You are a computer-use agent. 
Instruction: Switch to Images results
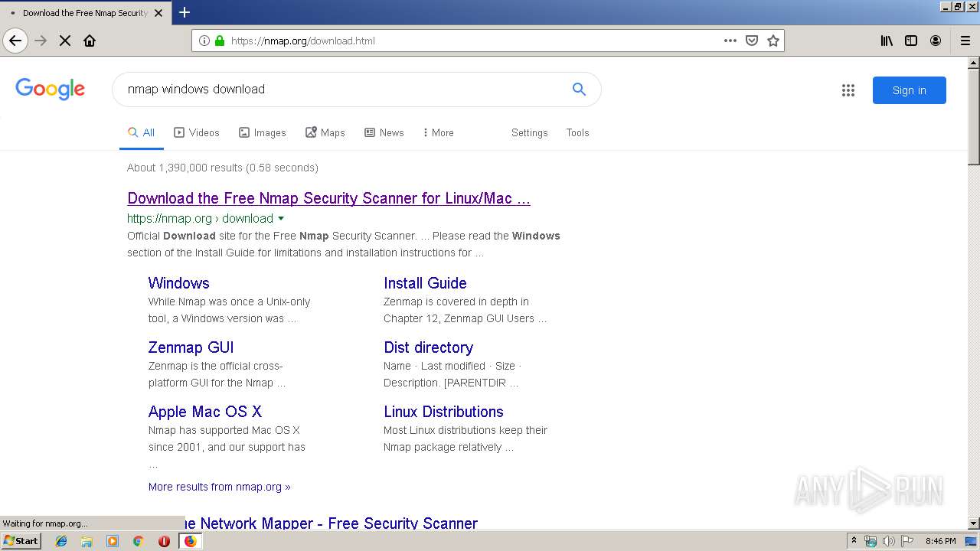pyautogui.click(x=263, y=132)
